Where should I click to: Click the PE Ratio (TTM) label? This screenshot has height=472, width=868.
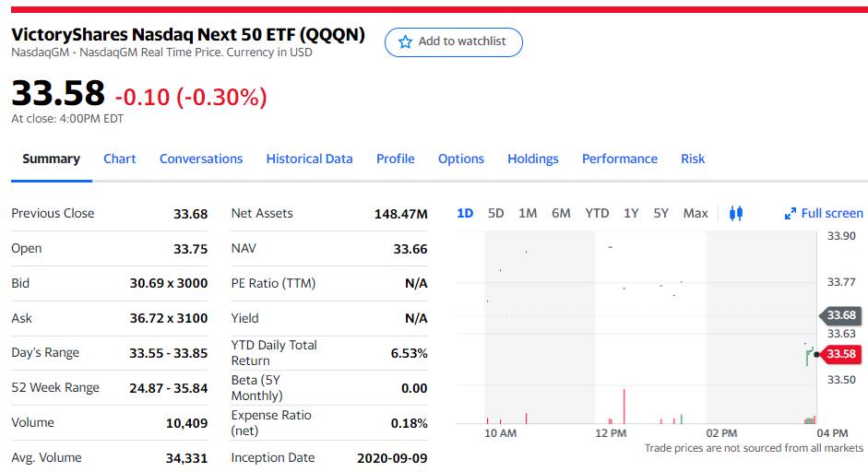[x=273, y=283]
